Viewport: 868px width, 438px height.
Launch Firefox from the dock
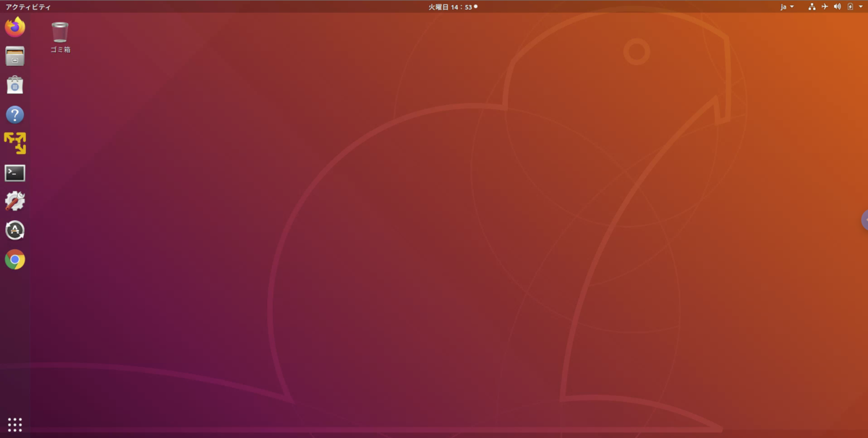point(15,28)
